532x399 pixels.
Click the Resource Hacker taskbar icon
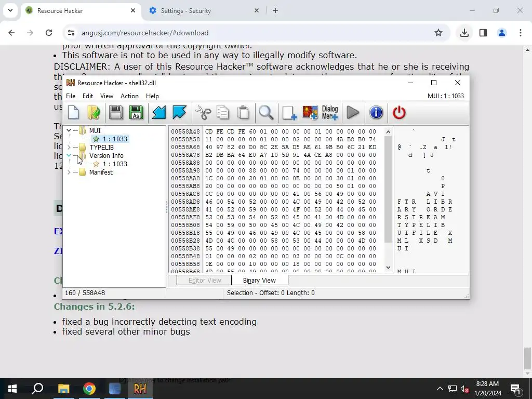coord(140,389)
